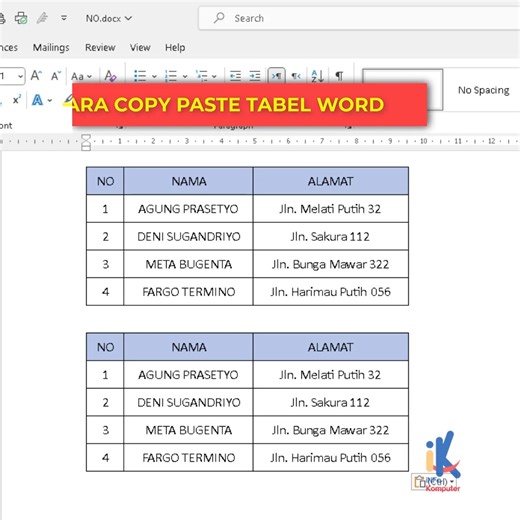Click Jln. Bunga Mawar 322 in first table
This screenshot has width=520, height=520.
coord(330,264)
